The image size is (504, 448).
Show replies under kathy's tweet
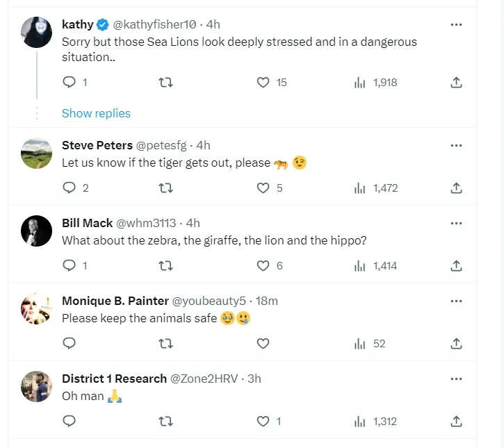point(96,113)
